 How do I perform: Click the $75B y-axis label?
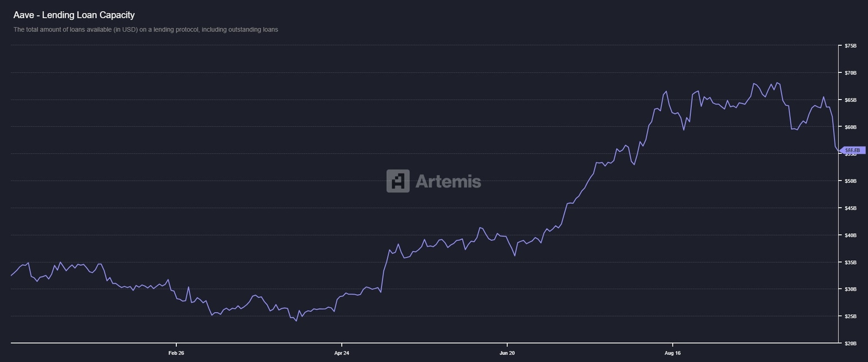tap(850, 46)
